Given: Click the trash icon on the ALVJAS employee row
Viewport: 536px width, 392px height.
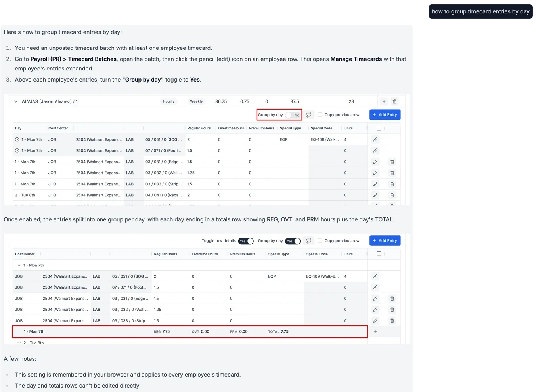Looking at the screenshot, I should point(394,101).
